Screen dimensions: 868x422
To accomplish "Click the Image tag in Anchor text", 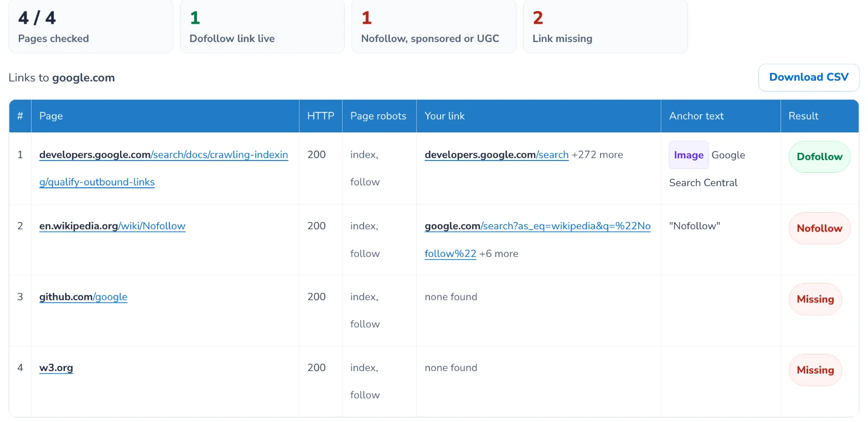I will (x=689, y=155).
